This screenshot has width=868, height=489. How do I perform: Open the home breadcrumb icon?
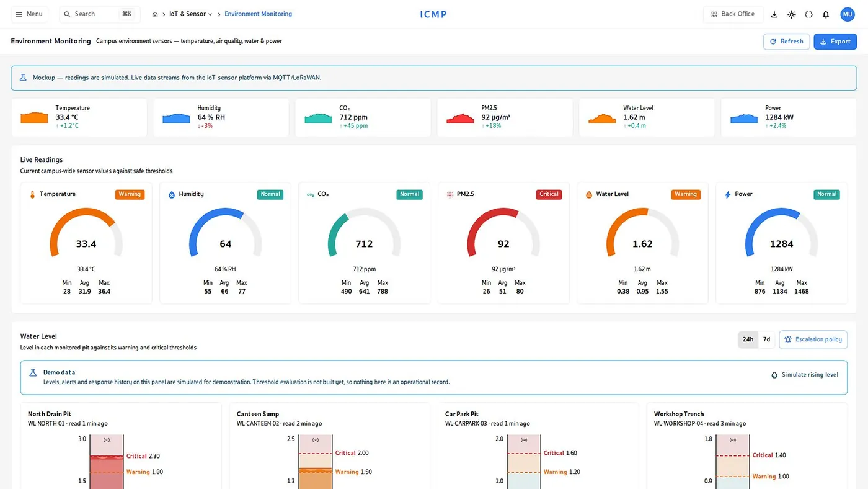[x=155, y=14]
